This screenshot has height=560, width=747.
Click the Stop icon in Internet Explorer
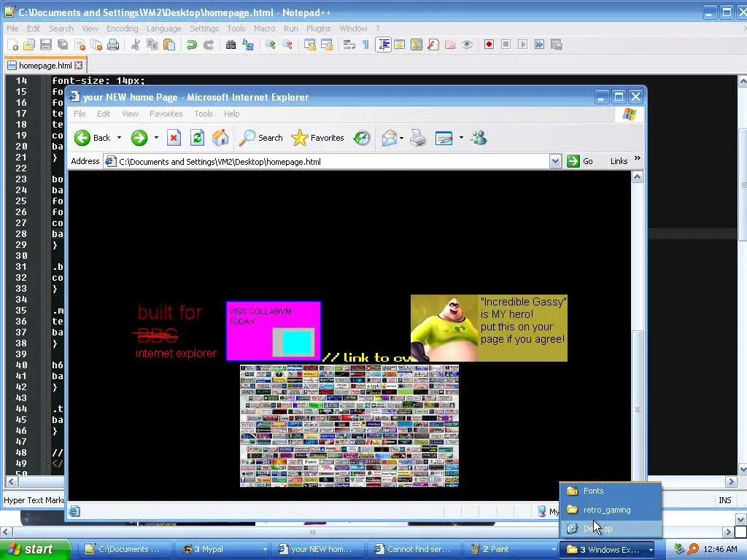(x=174, y=138)
